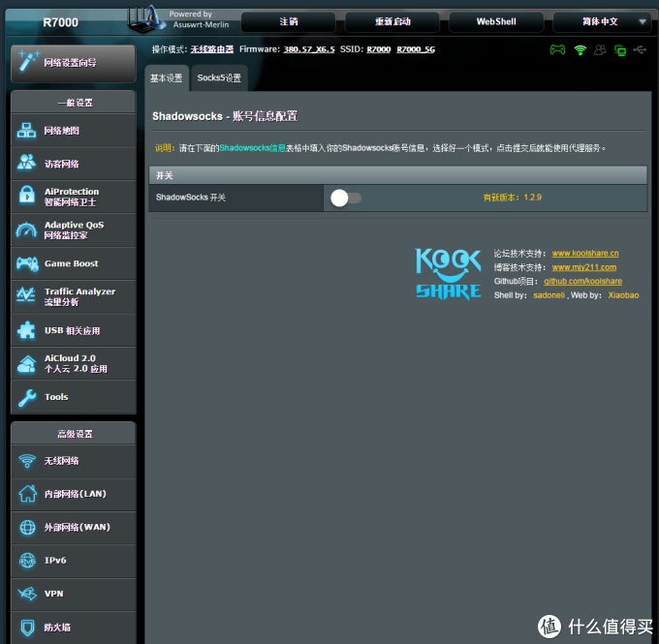Open the 外部网络(WAN) menu item

click(77, 528)
